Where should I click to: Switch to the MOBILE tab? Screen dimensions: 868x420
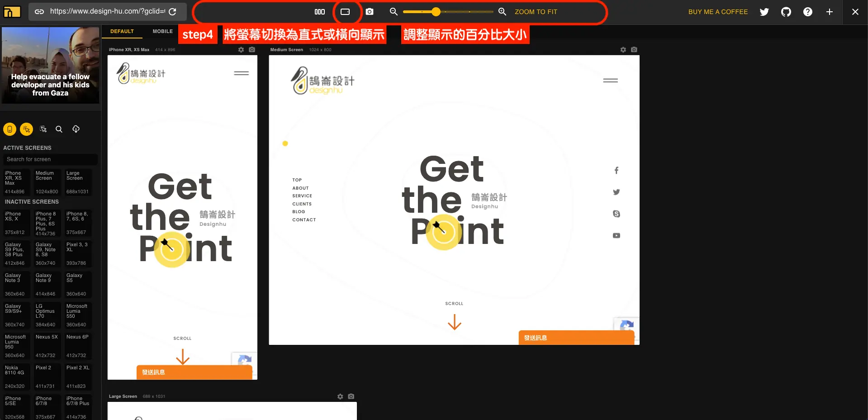click(x=162, y=31)
